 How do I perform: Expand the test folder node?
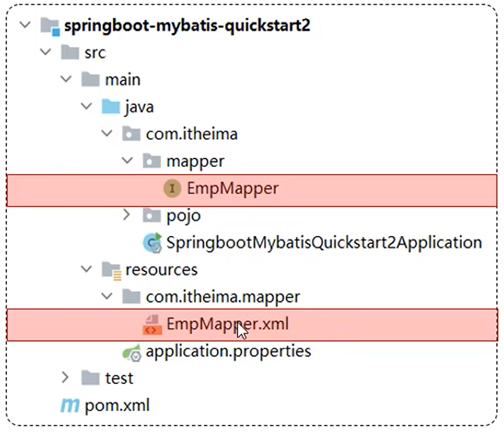click(66, 377)
